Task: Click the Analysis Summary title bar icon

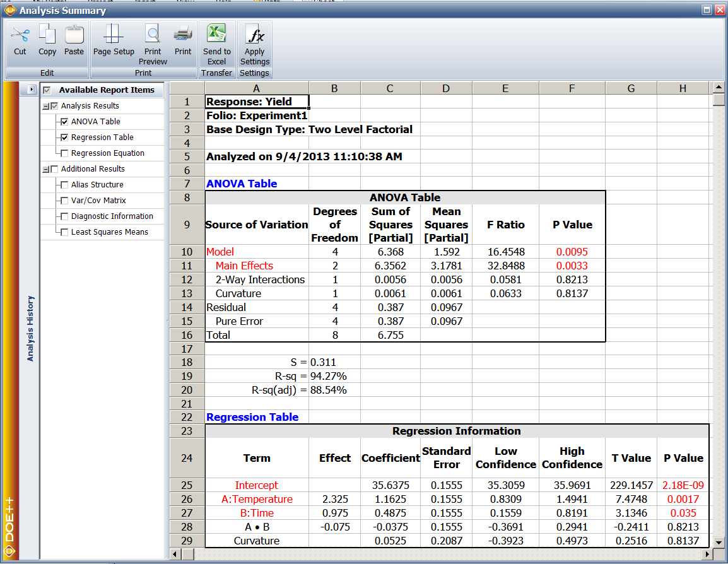Action: [x=9, y=9]
